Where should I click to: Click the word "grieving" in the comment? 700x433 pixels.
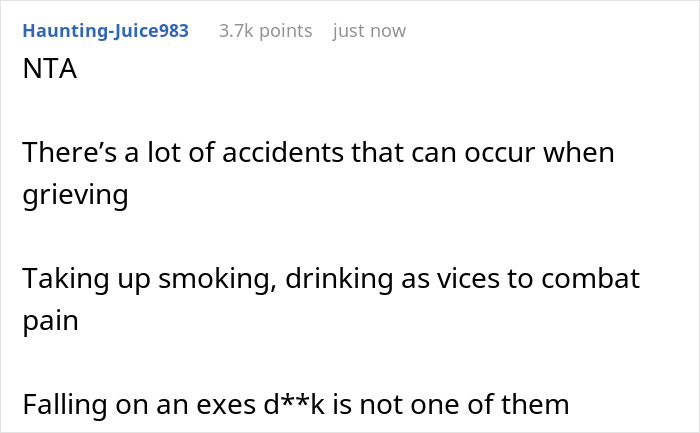click(75, 195)
